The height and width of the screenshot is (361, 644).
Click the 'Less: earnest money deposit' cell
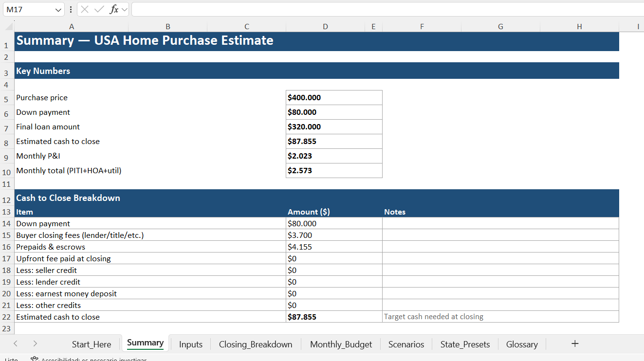click(150, 293)
